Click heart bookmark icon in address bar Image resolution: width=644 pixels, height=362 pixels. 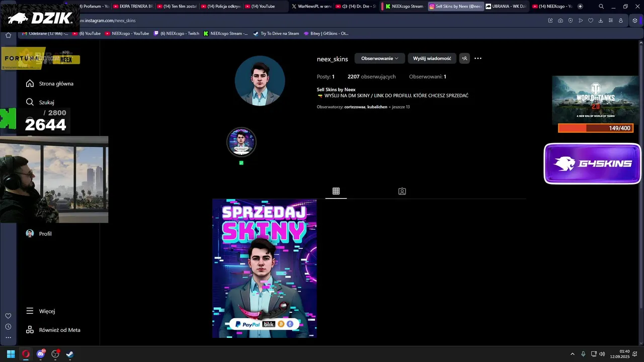(x=591, y=21)
